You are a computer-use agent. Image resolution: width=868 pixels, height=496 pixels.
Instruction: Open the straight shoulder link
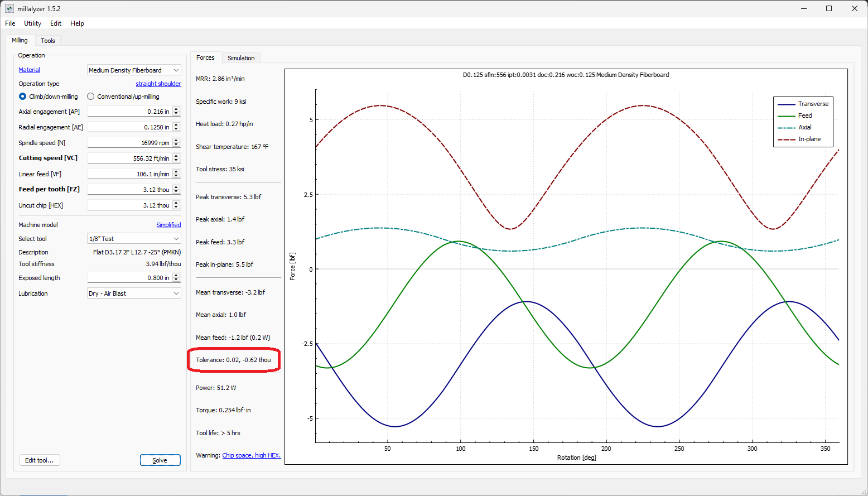tap(158, 84)
